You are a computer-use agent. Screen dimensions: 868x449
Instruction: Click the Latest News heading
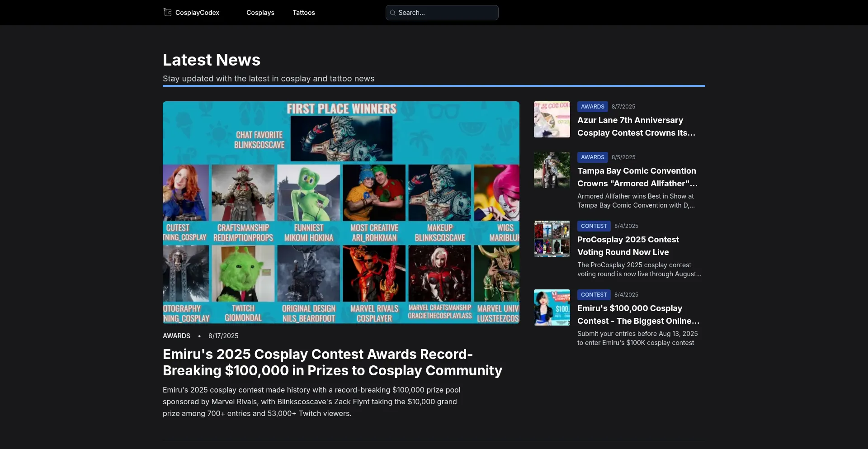(212, 60)
